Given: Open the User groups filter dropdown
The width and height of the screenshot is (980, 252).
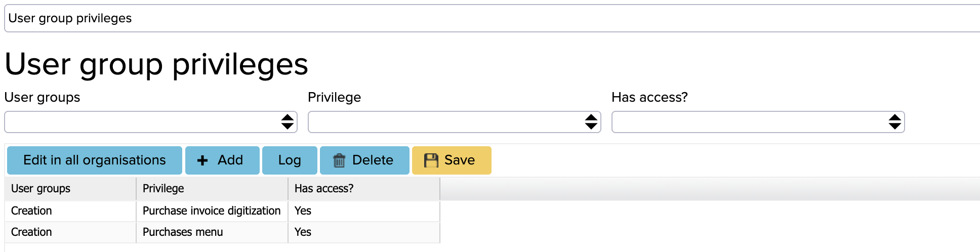Looking at the screenshot, I should point(151,122).
